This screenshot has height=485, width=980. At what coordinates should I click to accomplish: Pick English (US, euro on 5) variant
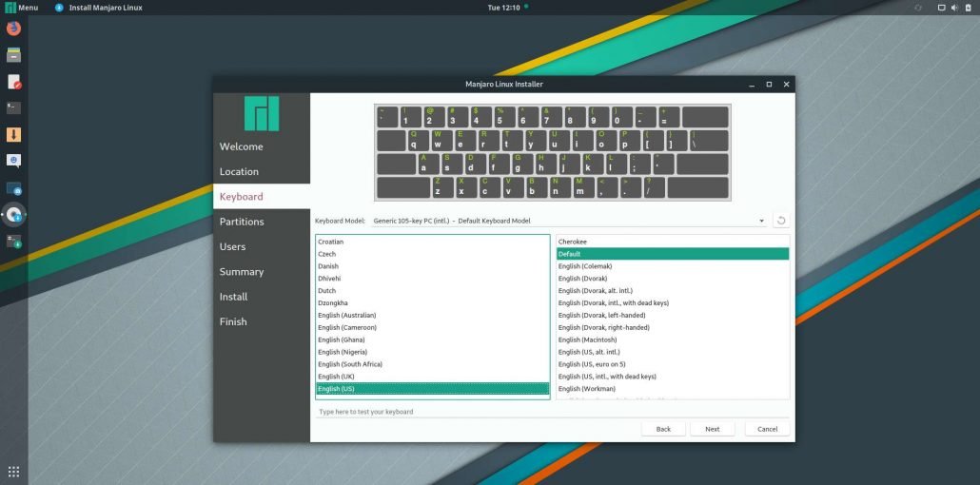tap(673, 364)
